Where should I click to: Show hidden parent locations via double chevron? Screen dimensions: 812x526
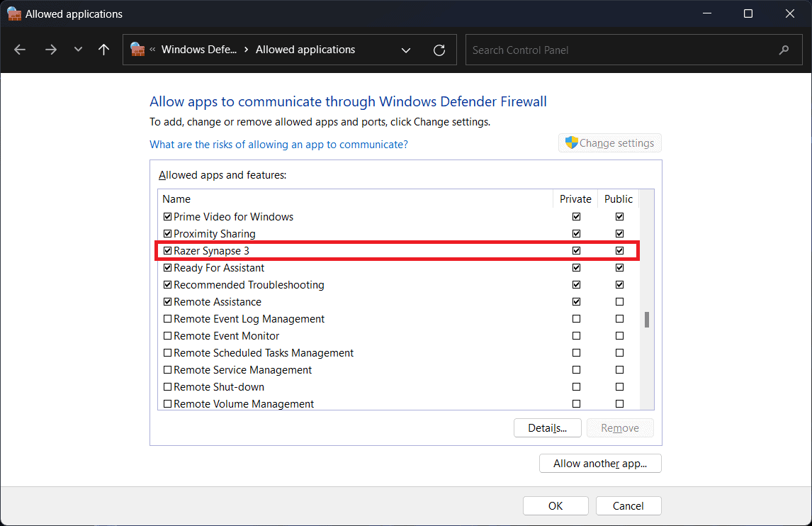(x=153, y=50)
